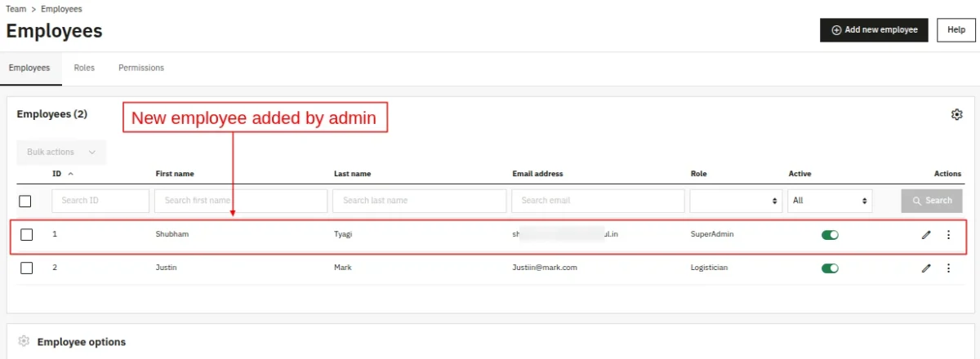The image size is (980, 359).
Task: Edit Shubham's employee record with the pencil icon
Action: 926,235
